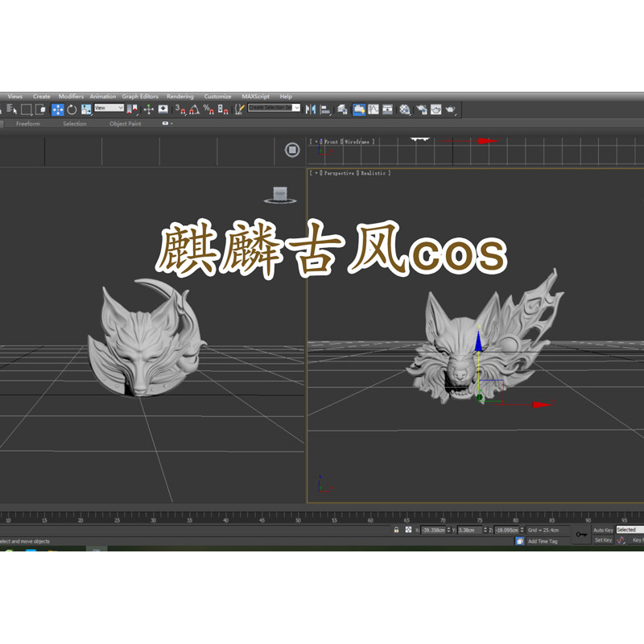The width and height of the screenshot is (644, 644).
Task: Toggle Window/Crossing selection mode
Action: coord(40,109)
